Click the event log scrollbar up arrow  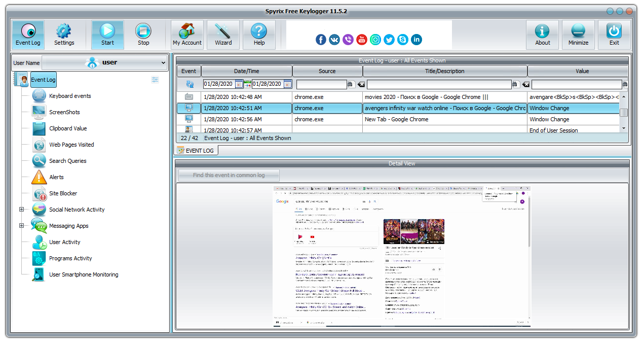(624, 96)
